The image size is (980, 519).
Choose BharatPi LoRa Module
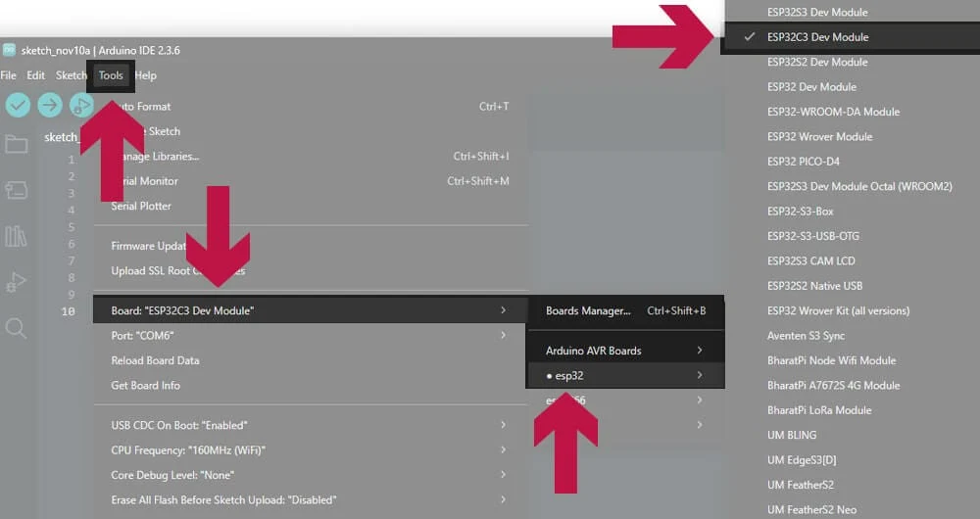[x=850, y=410]
